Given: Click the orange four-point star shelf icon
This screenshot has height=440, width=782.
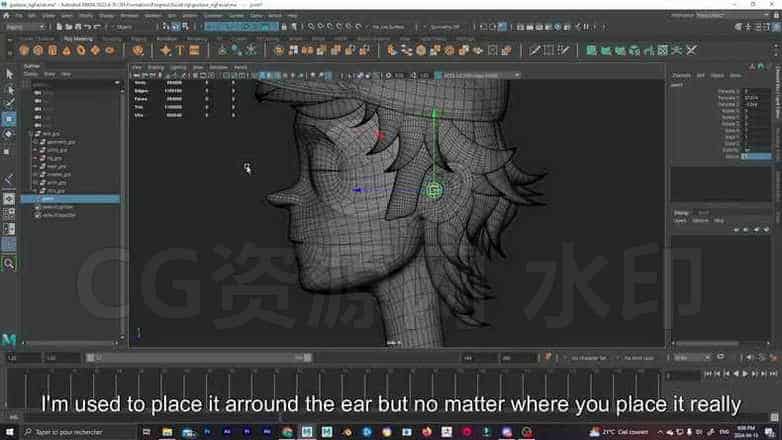Looking at the screenshot, I should pyautogui.click(x=166, y=50).
